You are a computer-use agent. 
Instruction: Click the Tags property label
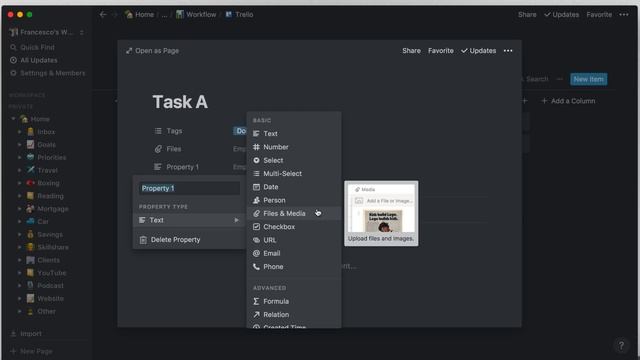coord(169,131)
